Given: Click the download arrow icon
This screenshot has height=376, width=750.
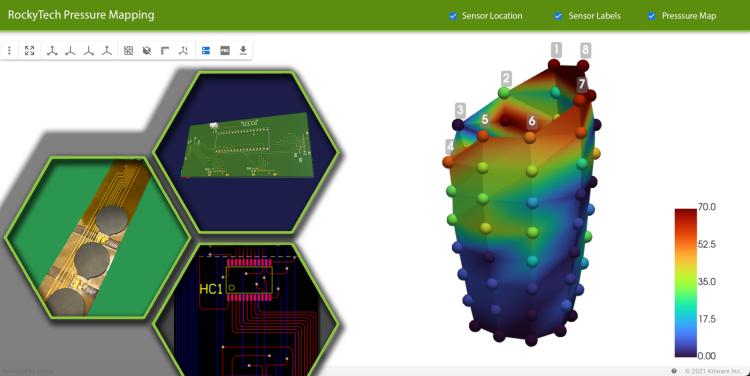Looking at the screenshot, I should coord(243,51).
